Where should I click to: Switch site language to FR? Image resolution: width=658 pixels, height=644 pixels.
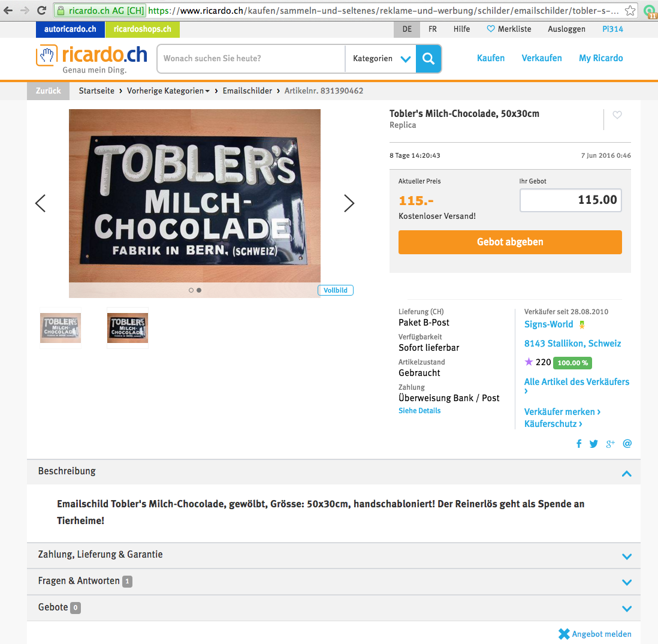tap(433, 29)
